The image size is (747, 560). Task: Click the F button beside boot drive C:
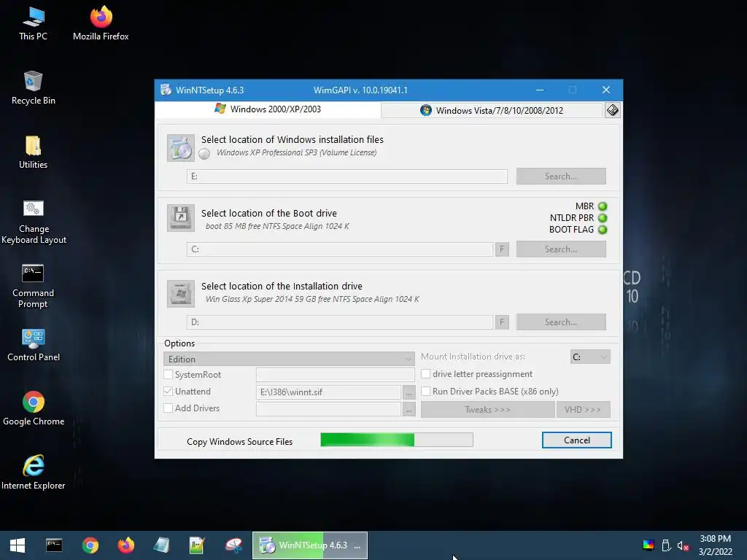click(x=502, y=249)
